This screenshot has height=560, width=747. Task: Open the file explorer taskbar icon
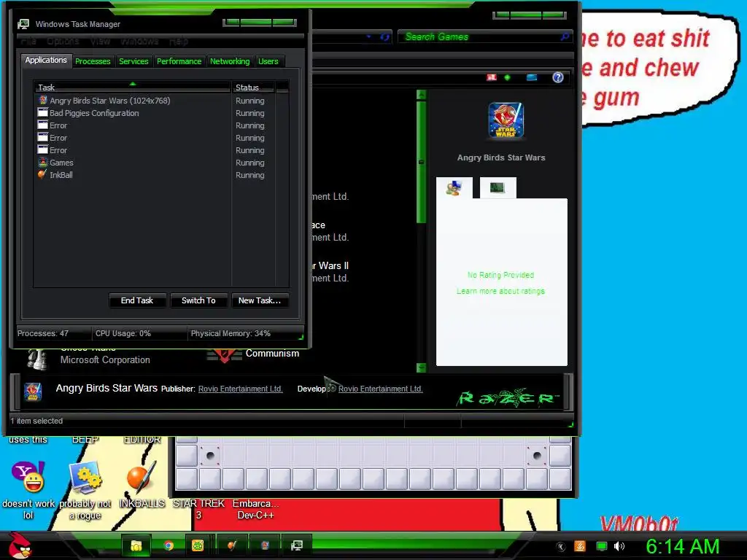136,545
